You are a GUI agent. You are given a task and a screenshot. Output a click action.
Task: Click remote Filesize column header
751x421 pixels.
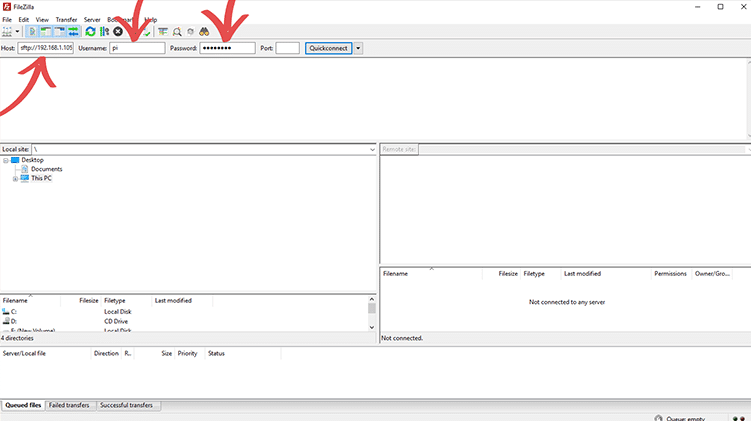[x=501, y=274]
